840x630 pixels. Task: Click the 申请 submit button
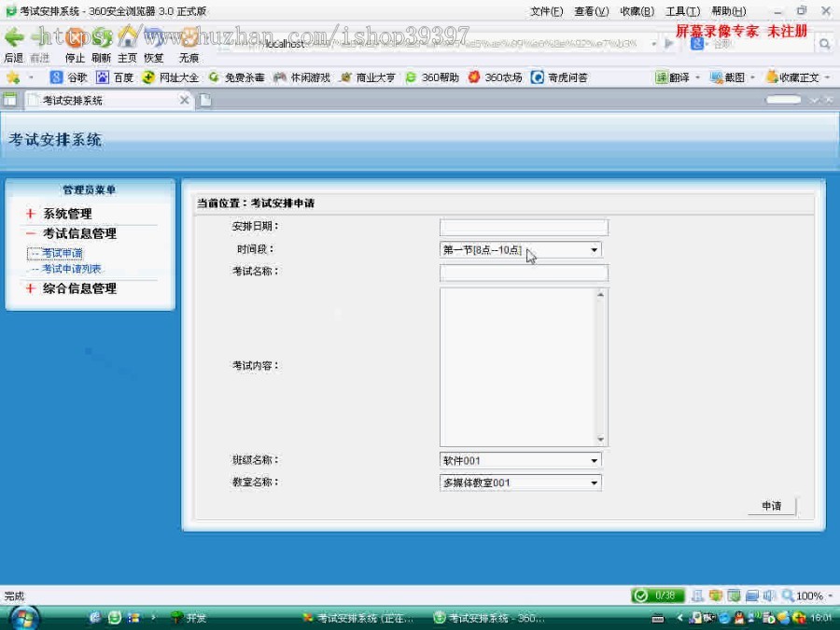click(x=772, y=506)
